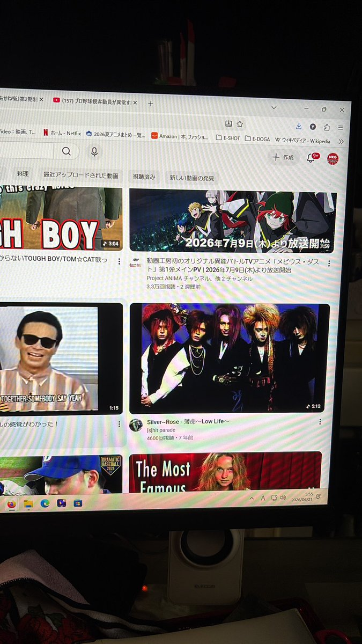Open the Windows notification center icon
362x644 pixels.
[x=319, y=496]
